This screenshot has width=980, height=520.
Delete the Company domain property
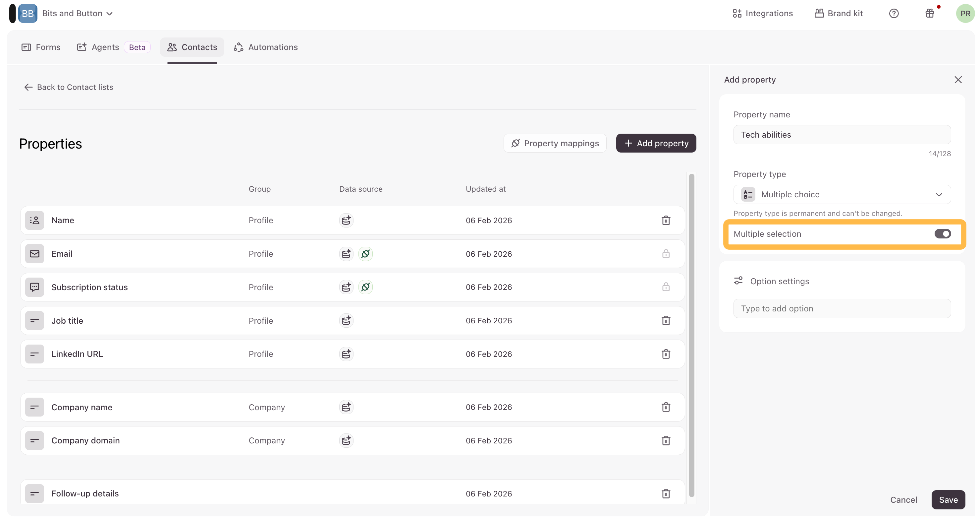click(665, 440)
